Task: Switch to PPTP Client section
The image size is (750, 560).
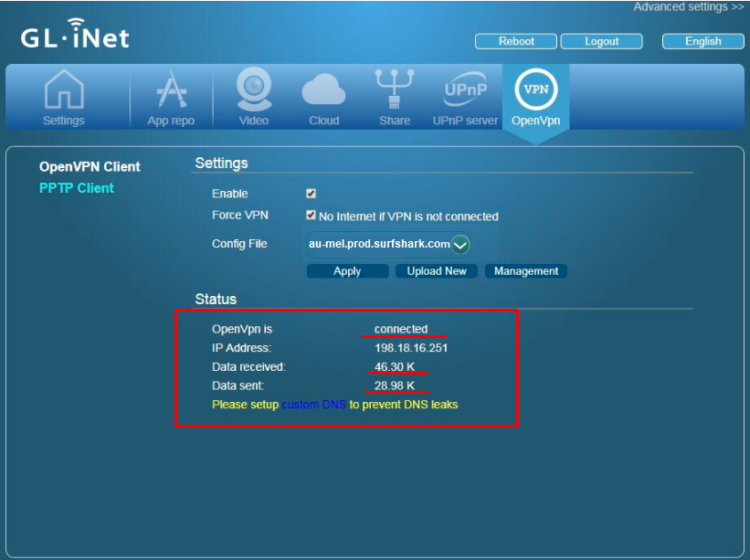Action: coord(77,187)
